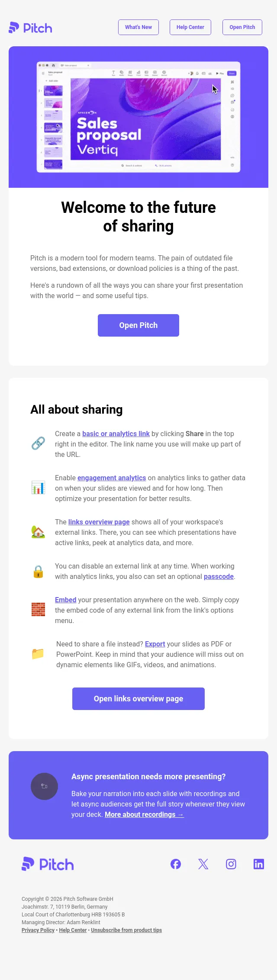The width and height of the screenshot is (277, 980).
Task: Click the Pitch logo in the footer
Action: coord(48,864)
